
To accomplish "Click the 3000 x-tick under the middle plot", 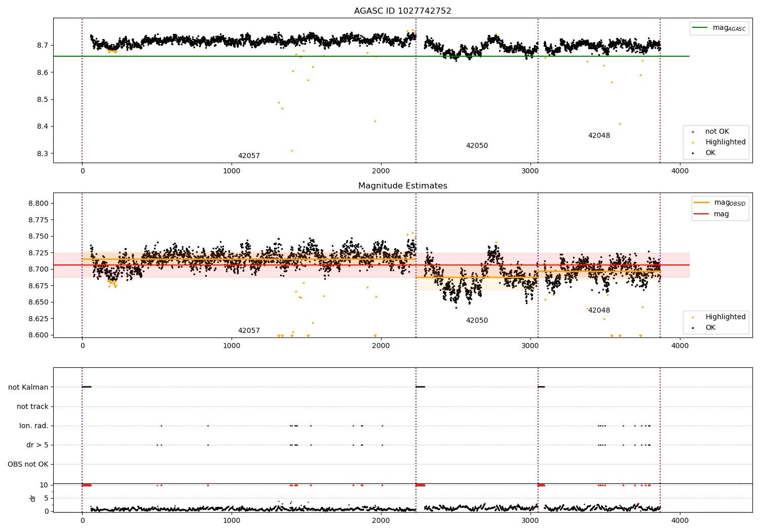I will click(530, 346).
